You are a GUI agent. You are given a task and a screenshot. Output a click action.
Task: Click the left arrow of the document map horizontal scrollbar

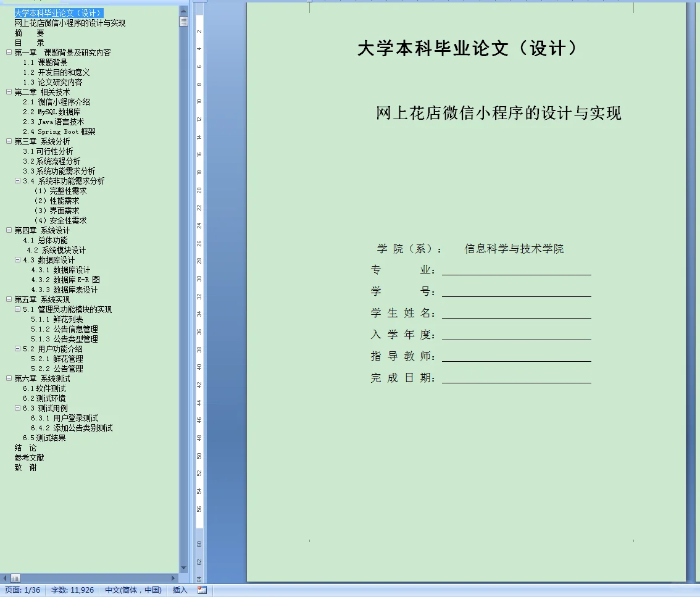pos(5,577)
